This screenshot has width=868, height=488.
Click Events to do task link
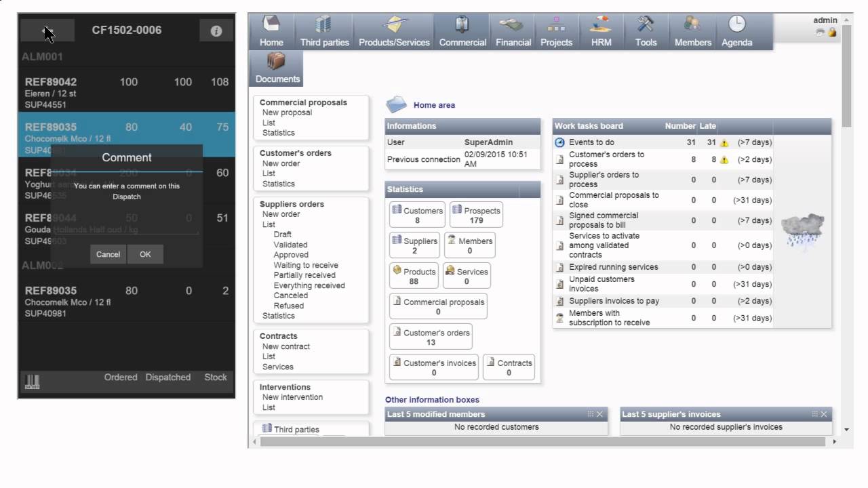coord(591,142)
